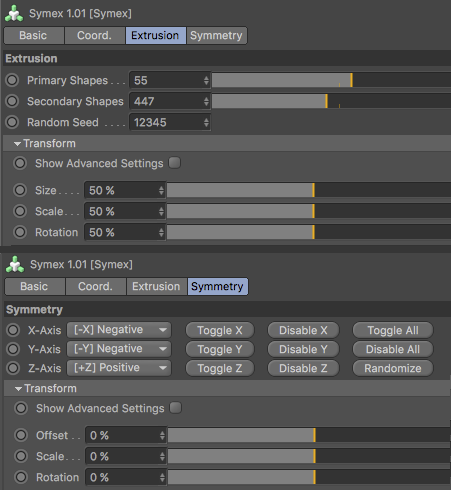Image resolution: width=451 pixels, height=490 pixels.
Task: Toggle the Primary Shapes keyframe circle
Action: click(x=12, y=80)
